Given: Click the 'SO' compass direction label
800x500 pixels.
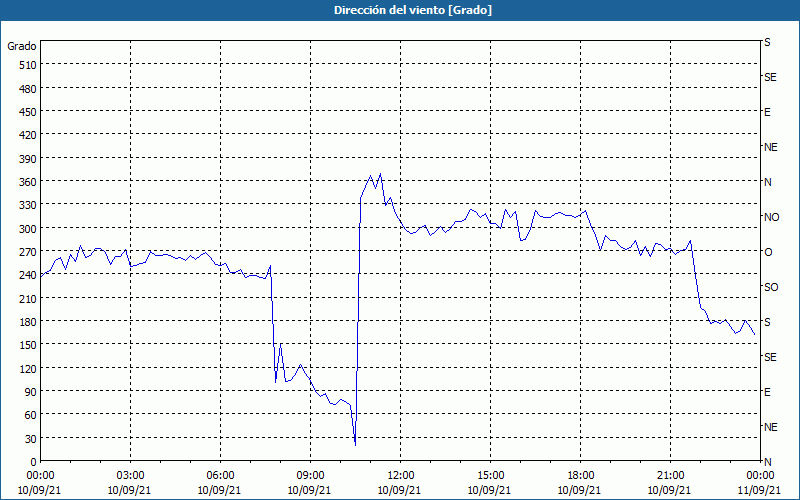Looking at the screenshot, I should (x=771, y=287).
